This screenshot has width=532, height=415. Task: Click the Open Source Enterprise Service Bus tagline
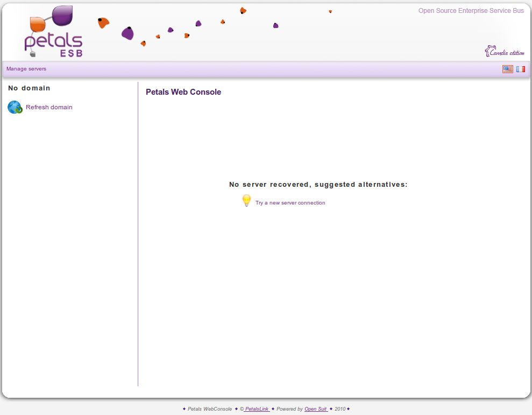tap(471, 11)
